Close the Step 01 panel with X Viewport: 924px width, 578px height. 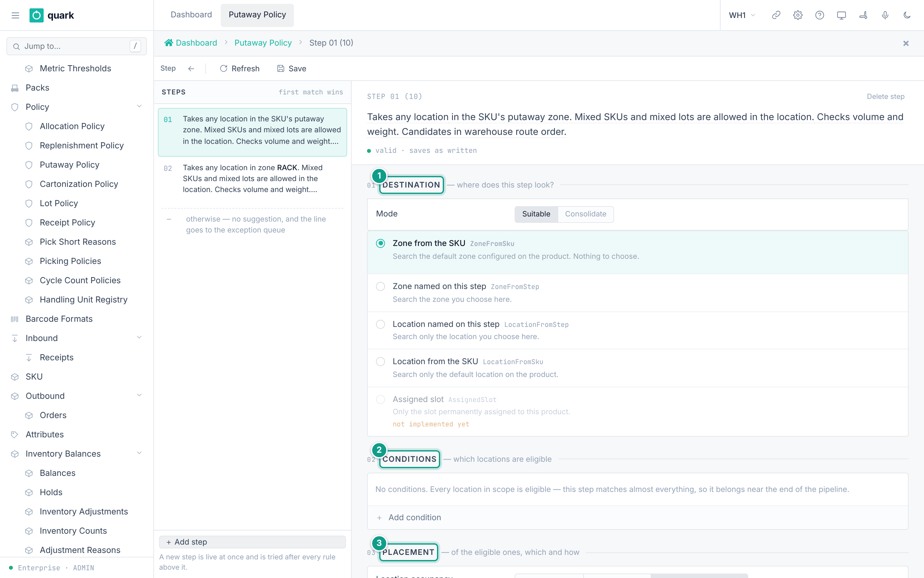click(906, 43)
